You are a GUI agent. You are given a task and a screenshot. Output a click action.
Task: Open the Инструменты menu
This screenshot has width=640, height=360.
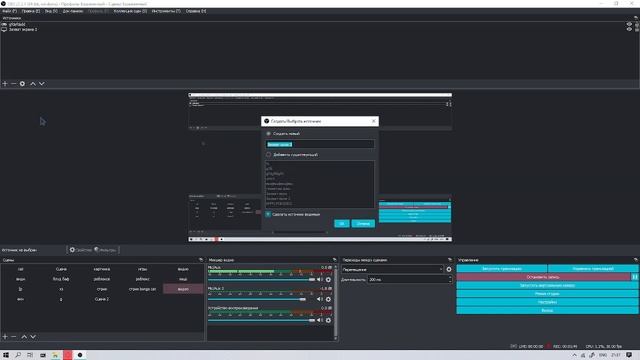[166, 11]
